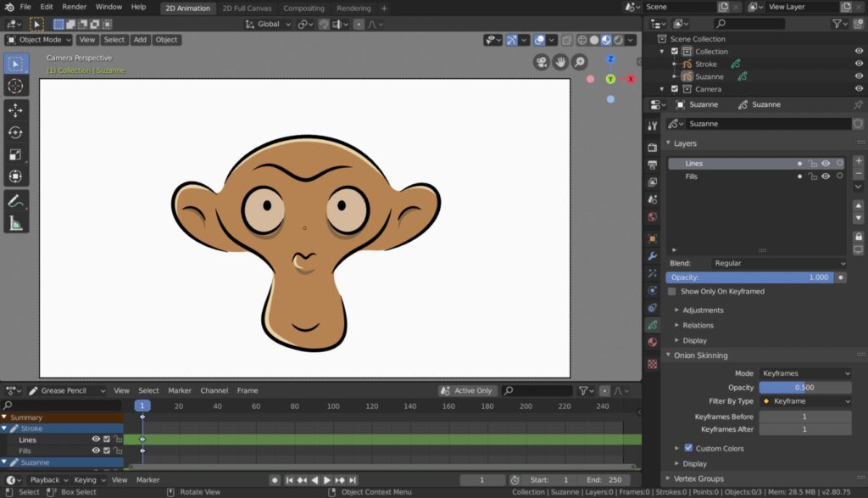Open the Onion Skinning Mode dropdown
Viewport: 868px width, 498px height.
coord(805,372)
